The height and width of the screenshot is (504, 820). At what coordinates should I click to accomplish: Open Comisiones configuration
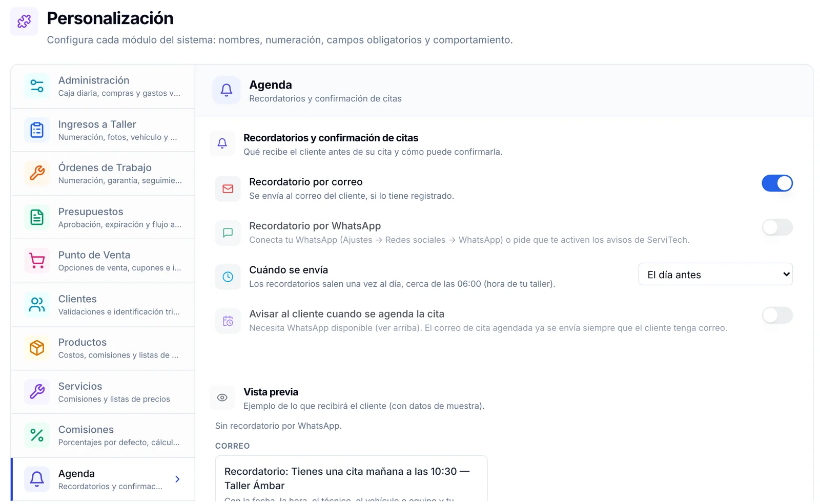[102, 435]
